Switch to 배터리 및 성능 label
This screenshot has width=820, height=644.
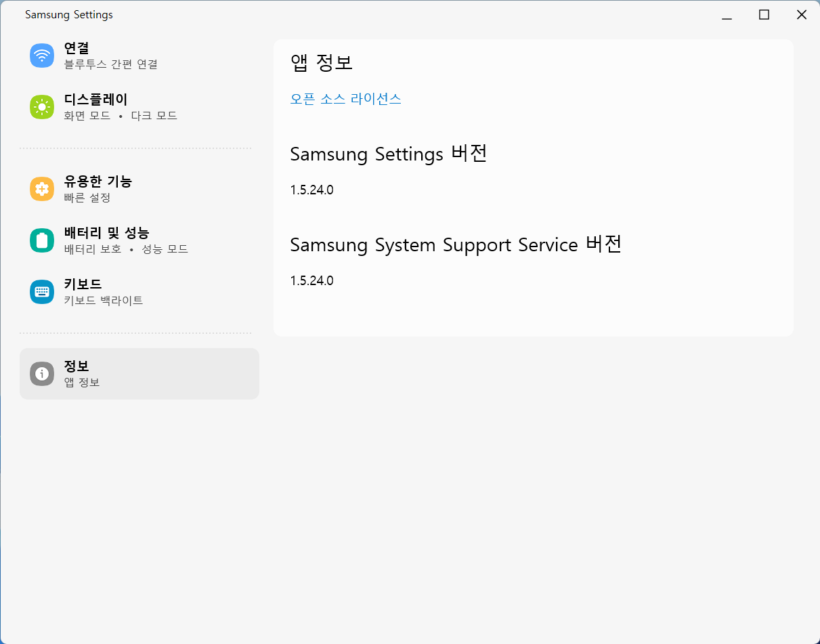pos(106,233)
